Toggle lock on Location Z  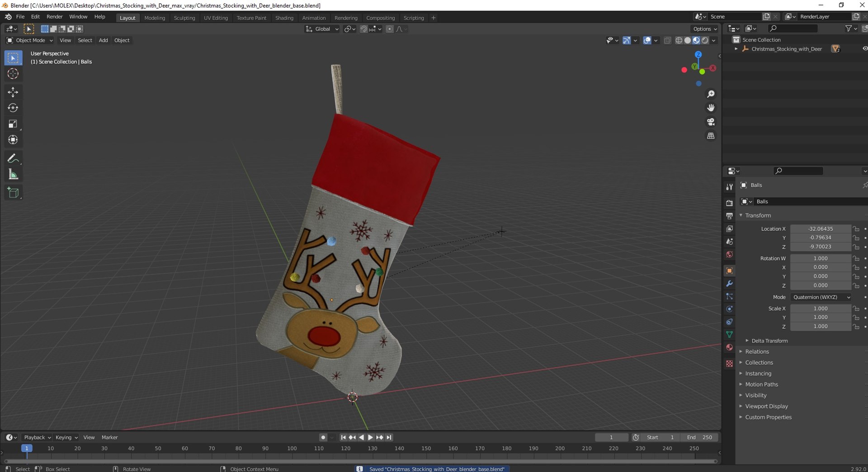pyautogui.click(x=856, y=247)
